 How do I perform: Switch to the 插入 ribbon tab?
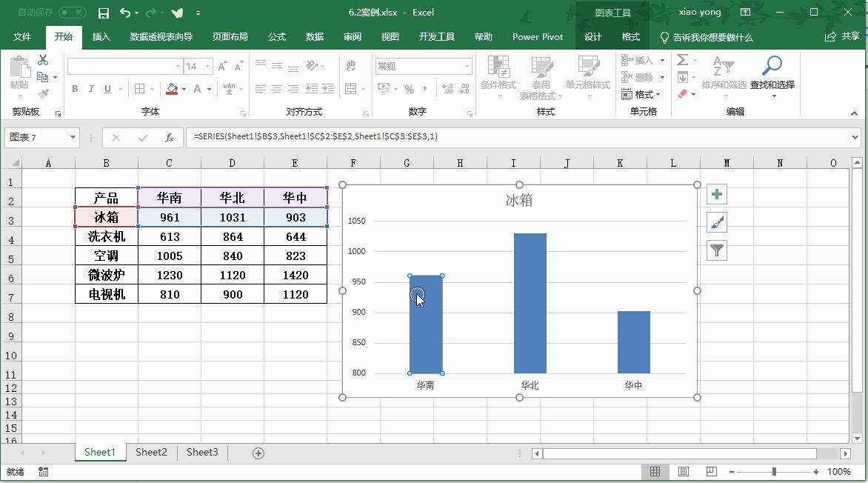101,36
